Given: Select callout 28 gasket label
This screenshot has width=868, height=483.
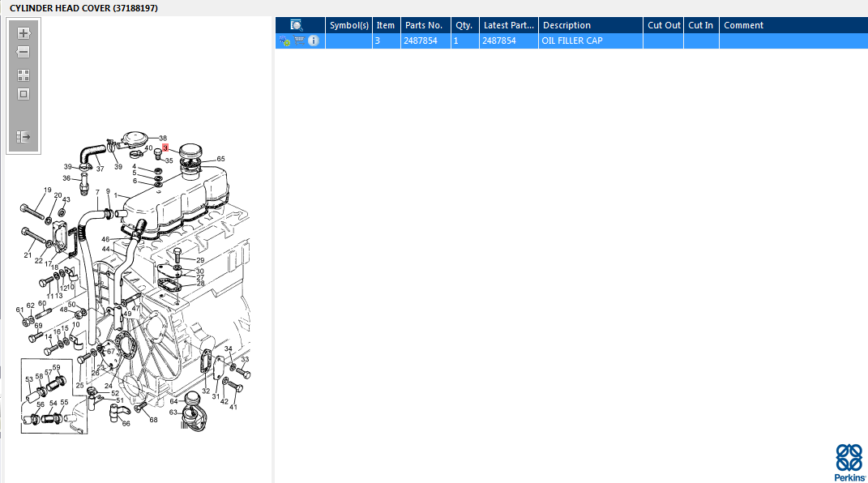Looking at the screenshot, I should (x=200, y=284).
